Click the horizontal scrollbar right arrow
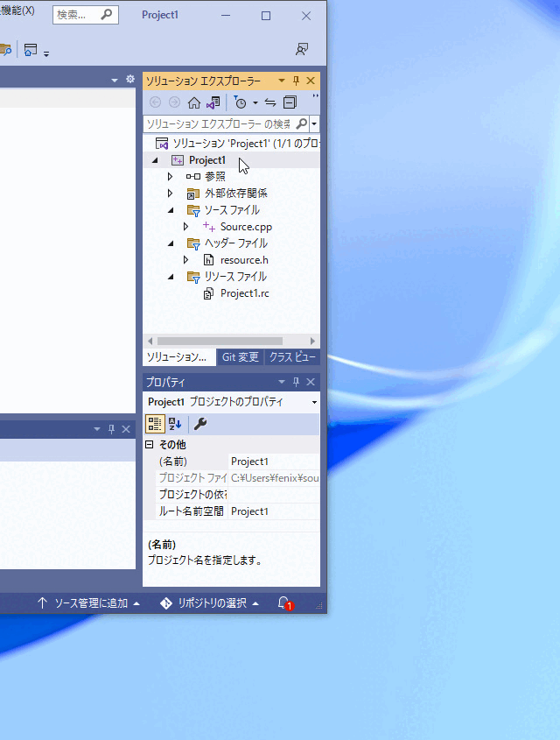 tap(312, 341)
